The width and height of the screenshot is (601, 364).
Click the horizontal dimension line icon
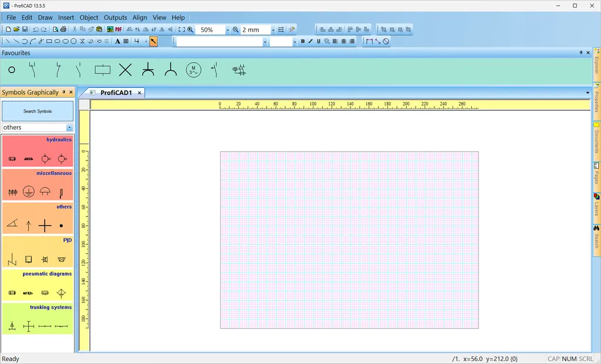[x=370, y=42]
